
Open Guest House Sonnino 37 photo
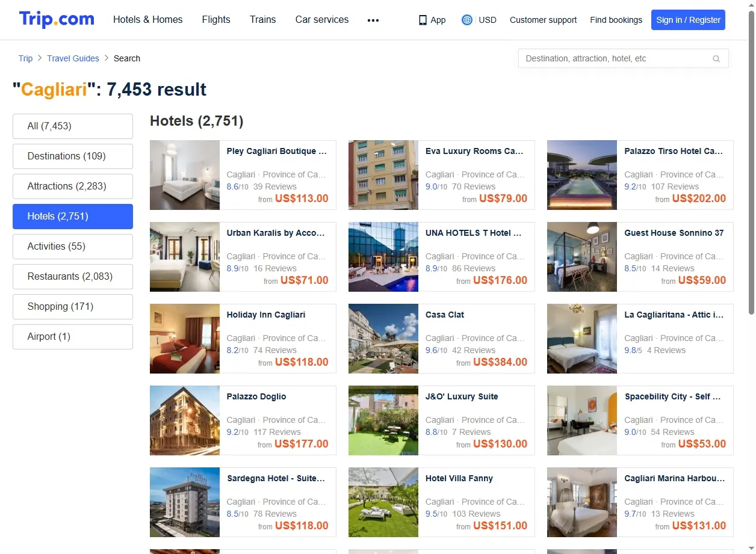coord(582,257)
